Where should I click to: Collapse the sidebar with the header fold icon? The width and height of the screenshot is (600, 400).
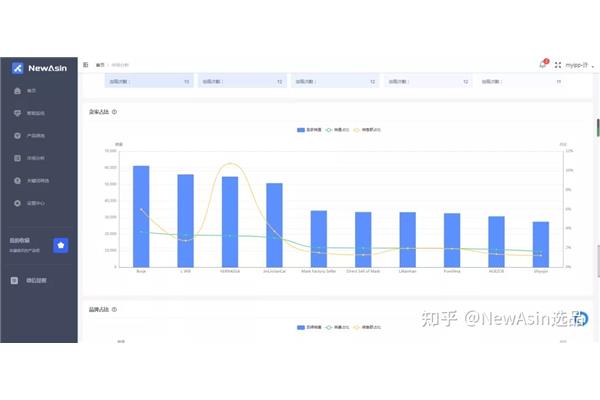86,65
